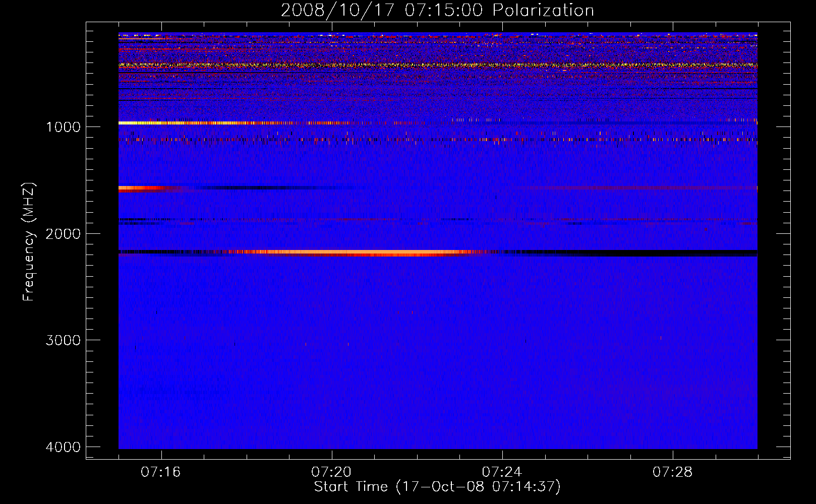This screenshot has width=816, height=504.
Task: Click the 3000 frequency tick label
Action: coord(63,340)
